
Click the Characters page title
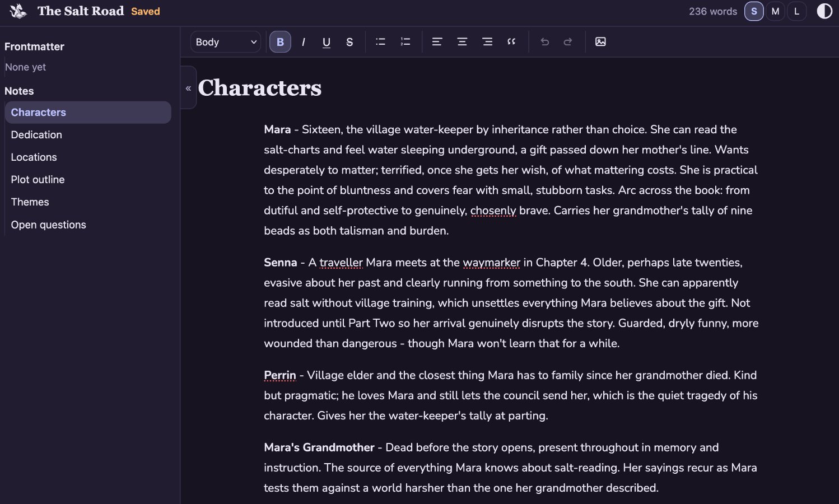click(260, 88)
